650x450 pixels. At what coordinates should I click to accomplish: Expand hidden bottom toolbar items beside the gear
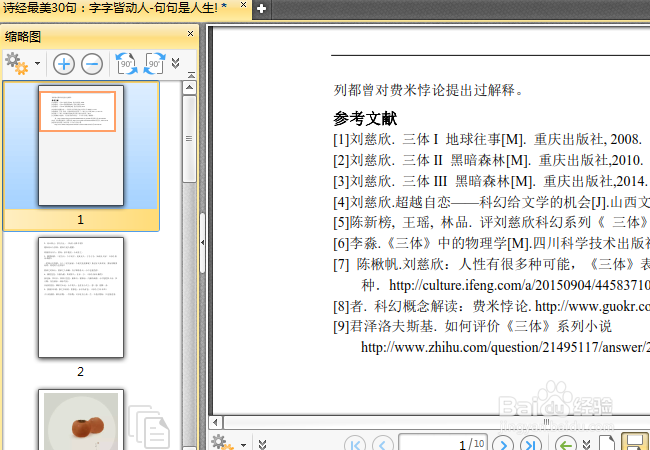point(262,445)
